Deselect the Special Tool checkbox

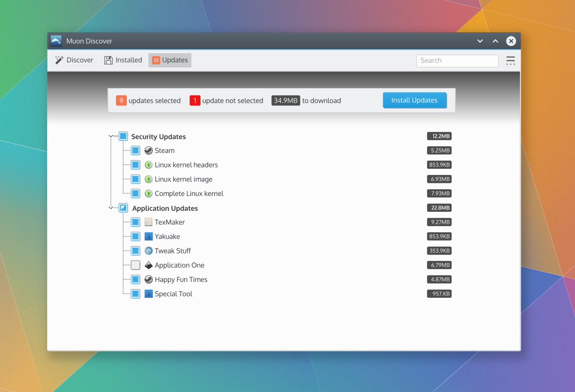point(135,294)
